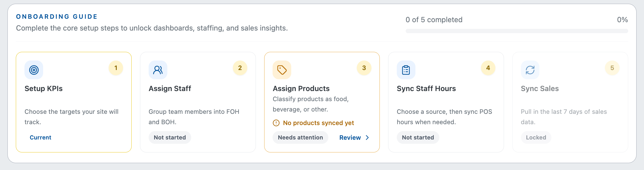Click step number 5 badge

[612, 68]
